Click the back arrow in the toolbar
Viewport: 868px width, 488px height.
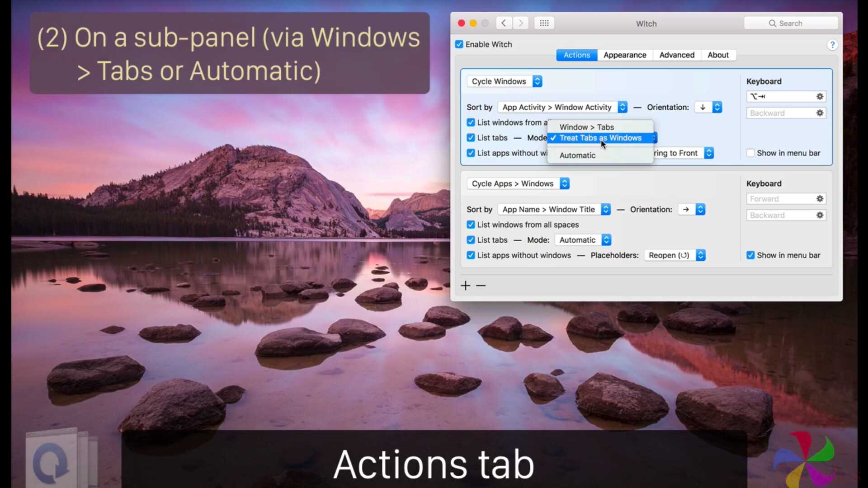coord(504,23)
